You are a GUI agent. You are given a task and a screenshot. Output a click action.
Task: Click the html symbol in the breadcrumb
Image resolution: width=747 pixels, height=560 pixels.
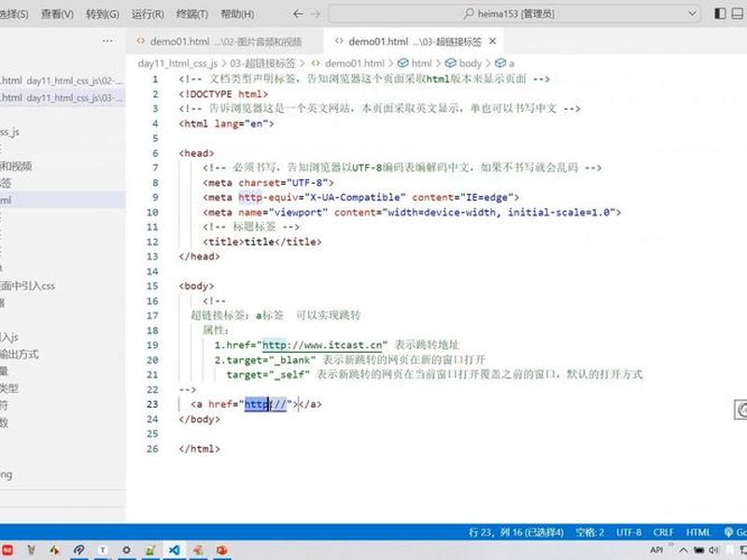point(415,63)
